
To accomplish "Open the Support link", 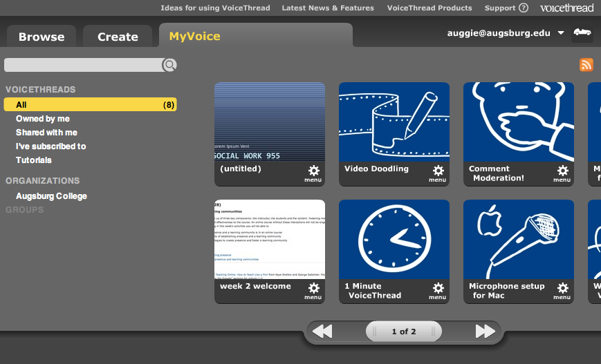I will coord(500,8).
